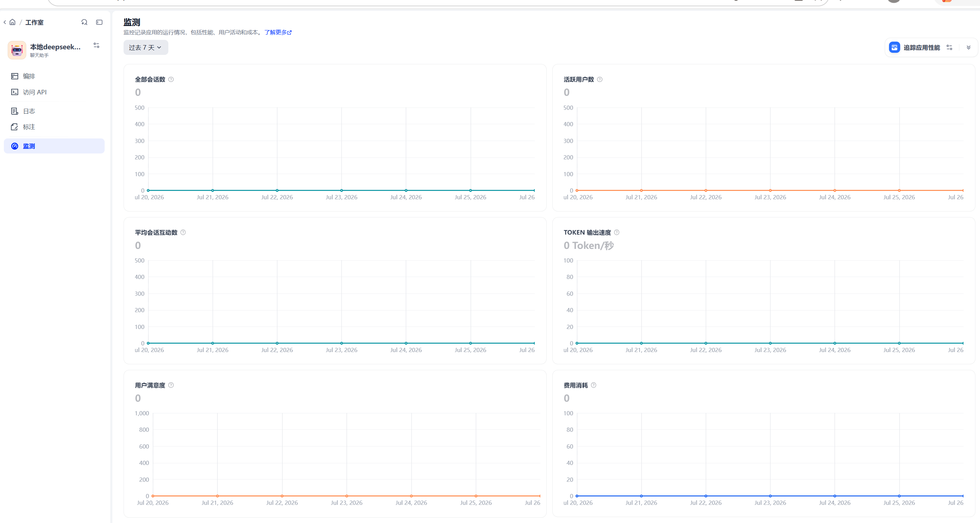Click help icon beside 全部会话数
The width and height of the screenshot is (980, 523).
(171, 79)
